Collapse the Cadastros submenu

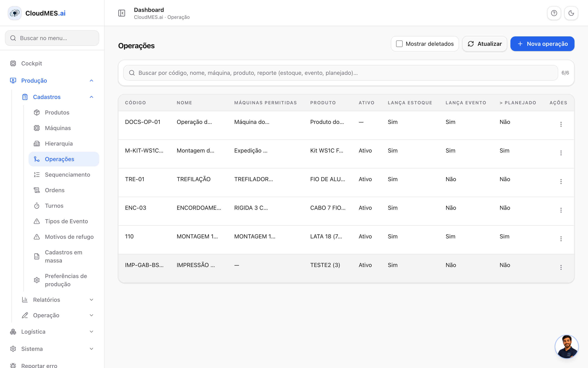(91, 97)
